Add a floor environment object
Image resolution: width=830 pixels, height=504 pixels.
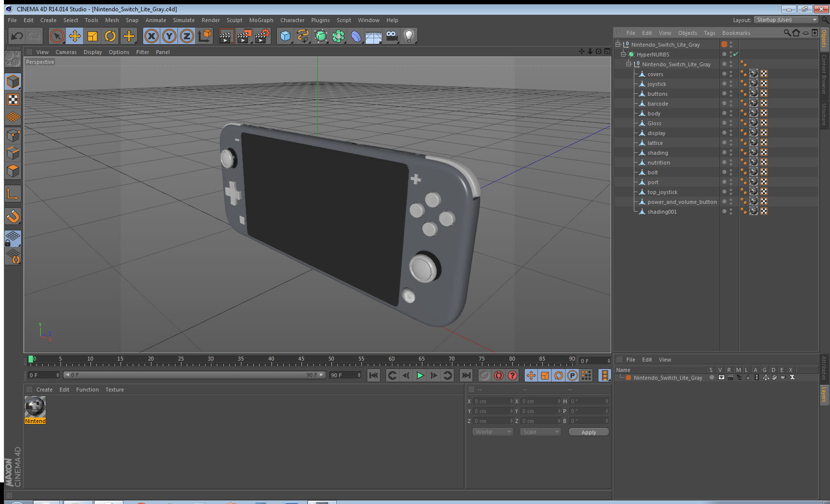tap(374, 36)
